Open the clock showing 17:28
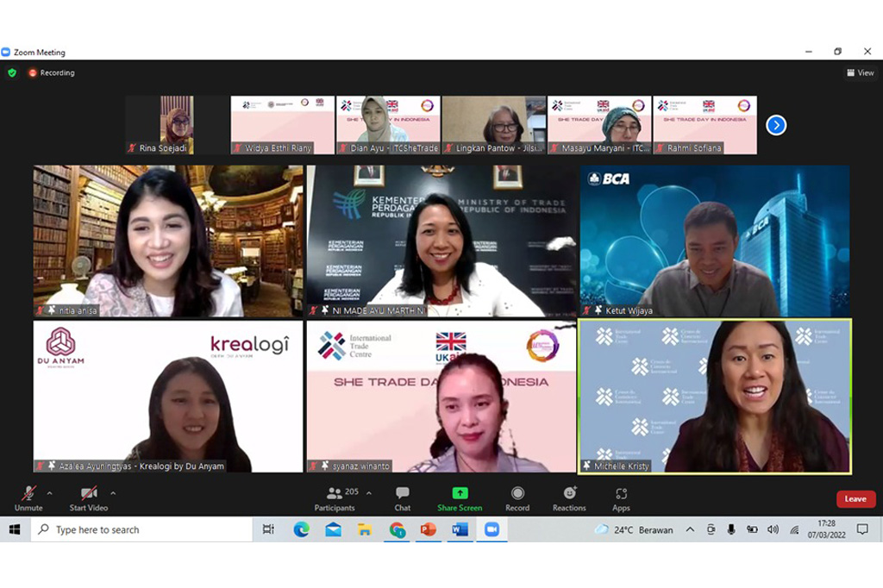Screen dimensions: 883x588 coord(827,529)
